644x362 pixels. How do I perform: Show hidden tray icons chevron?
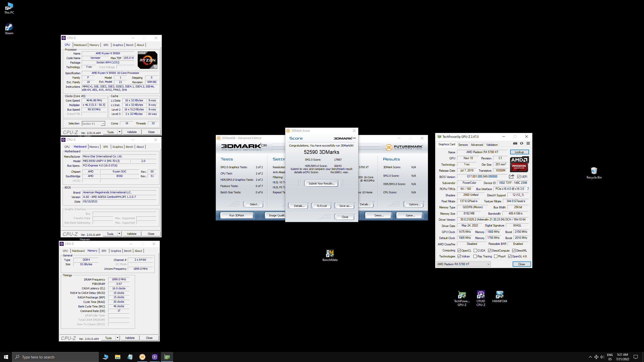pyautogui.click(x=590, y=357)
